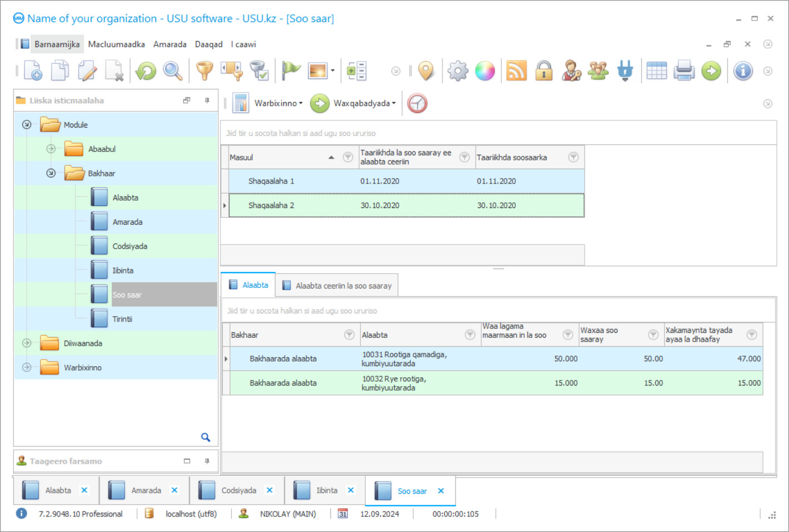This screenshot has height=532, width=789.
Task: Open the dropdown arrow beside picture icon
Action: (333, 71)
